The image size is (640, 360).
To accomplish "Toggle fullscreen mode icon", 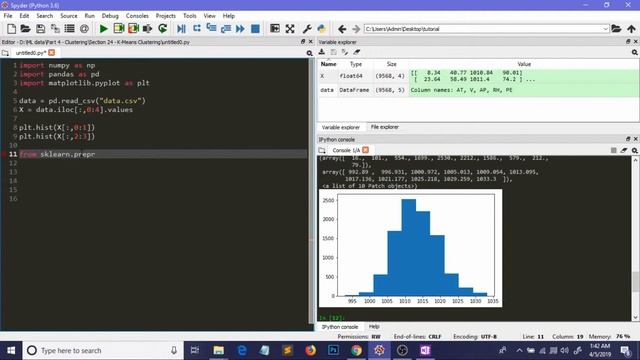I will [290, 29].
